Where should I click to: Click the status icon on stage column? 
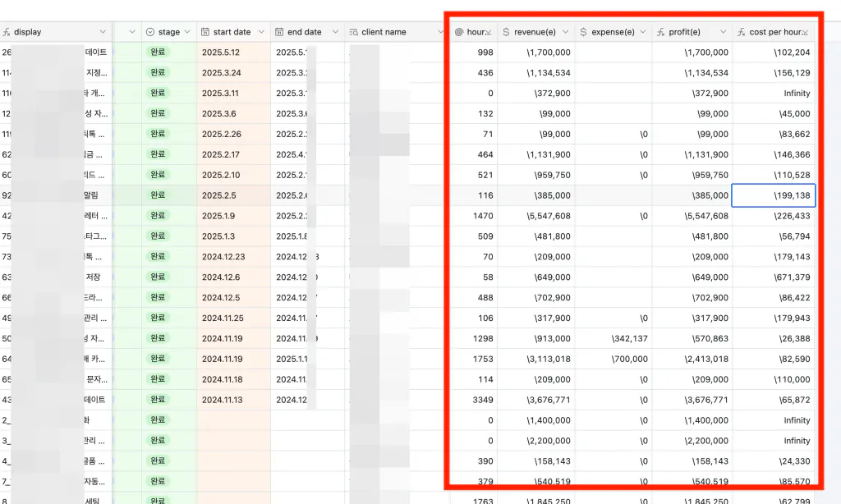152,31
